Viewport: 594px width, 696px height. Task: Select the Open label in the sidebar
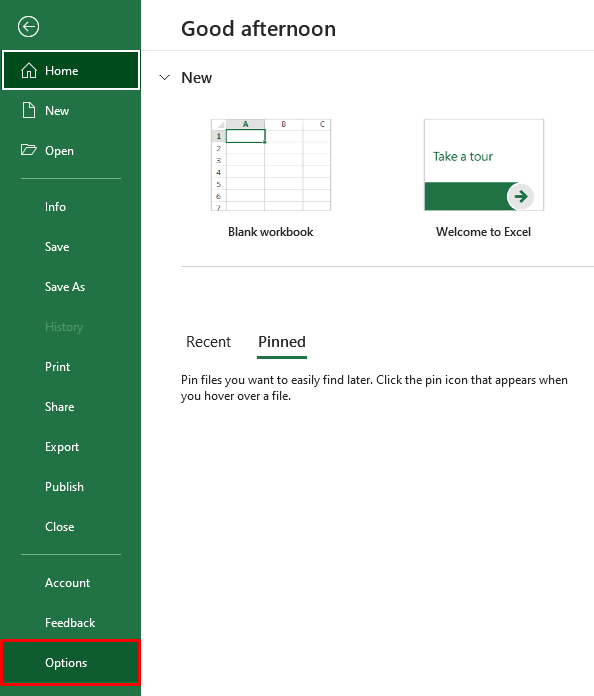[x=59, y=151]
